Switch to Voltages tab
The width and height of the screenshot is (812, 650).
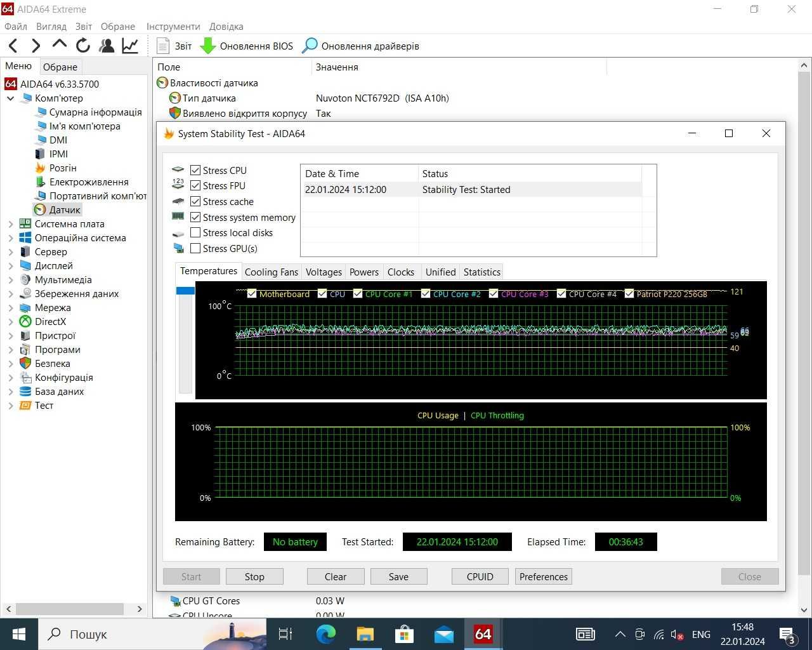click(324, 272)
